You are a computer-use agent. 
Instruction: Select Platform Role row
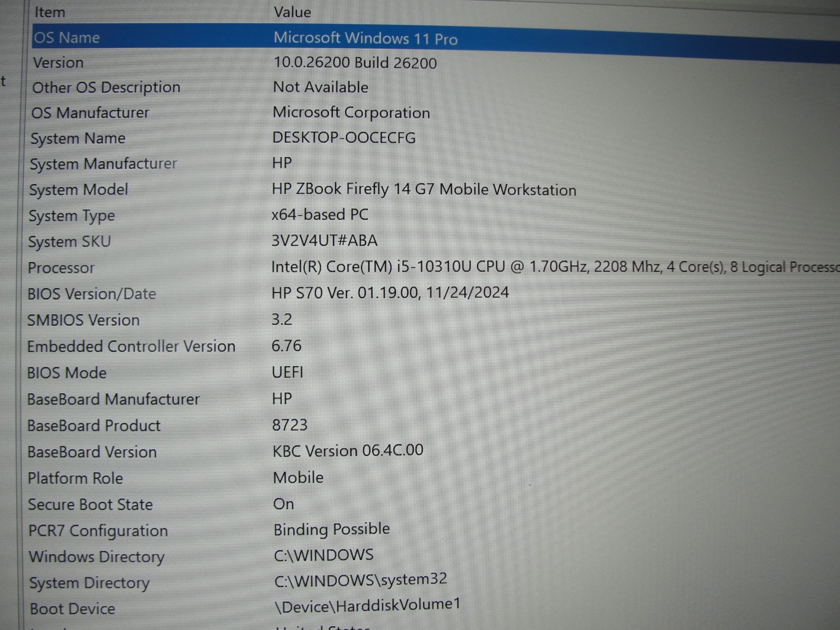coord(76,478)
